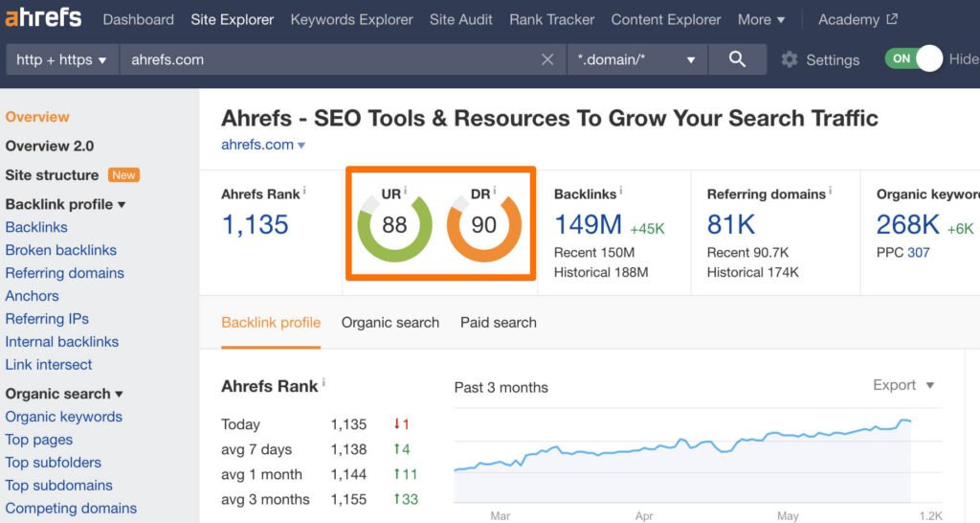Click the Settings gear icon
The height and width of the screenshot is (523, 980).
coord(790,59)
